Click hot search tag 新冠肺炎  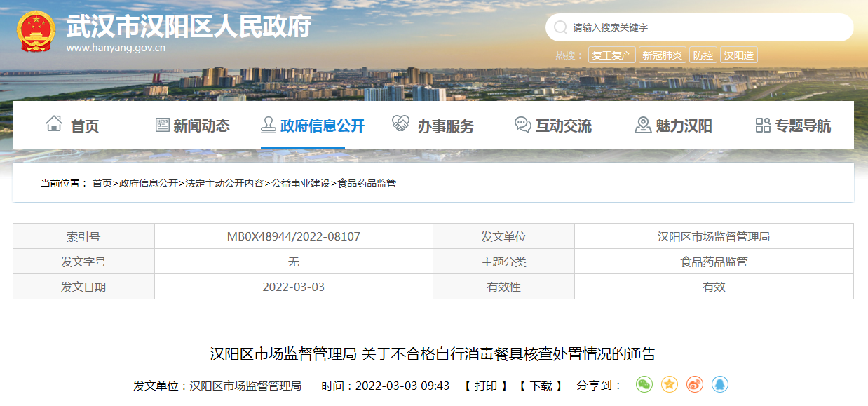662,55
